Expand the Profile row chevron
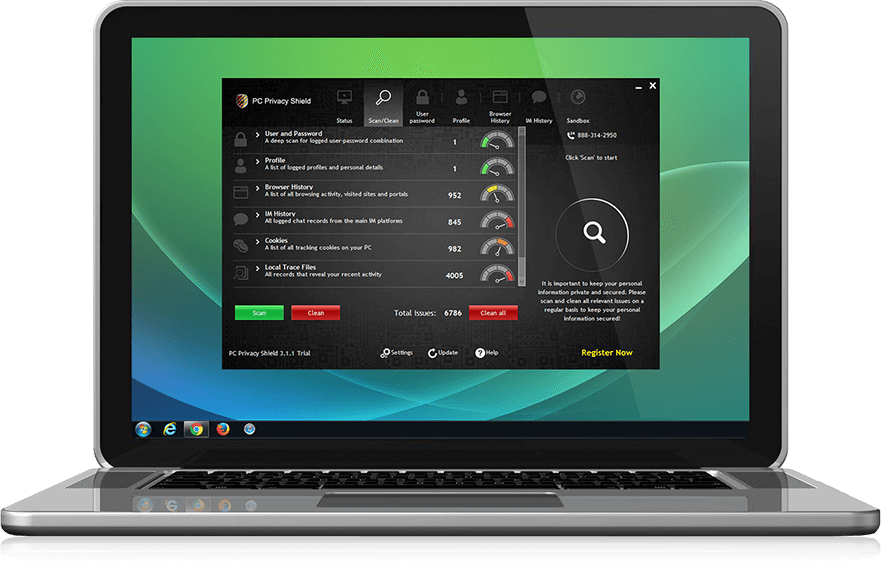 [257, 161]
